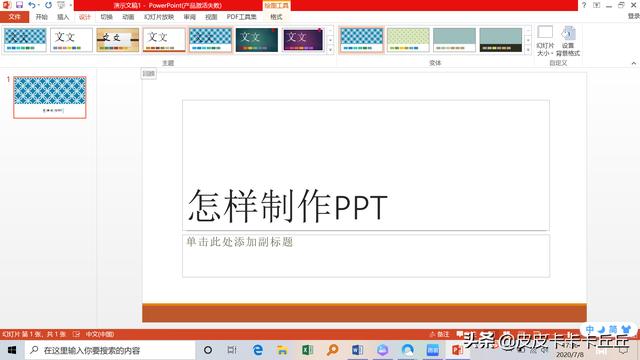Viewport: 640px width, 360px height.
Task: Expand the variants gallery options
Action: point(528,49)
